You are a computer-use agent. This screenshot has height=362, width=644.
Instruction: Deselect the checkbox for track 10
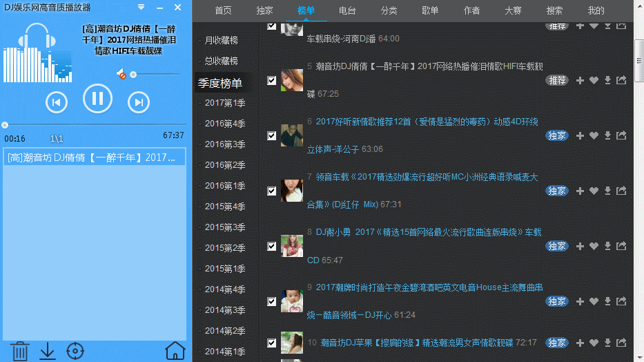(x=271, y=343)
